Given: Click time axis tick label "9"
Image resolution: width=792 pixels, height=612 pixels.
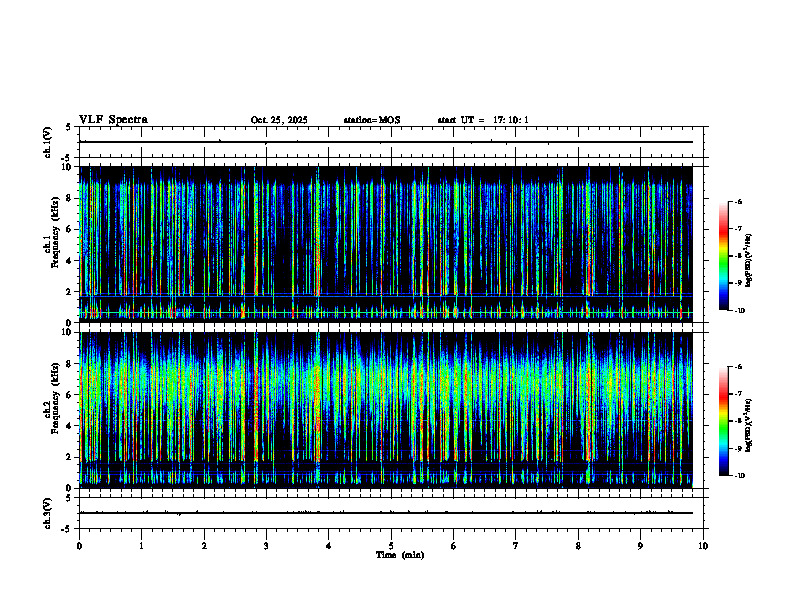Looking at the screenshot, I should pos(640,546).
